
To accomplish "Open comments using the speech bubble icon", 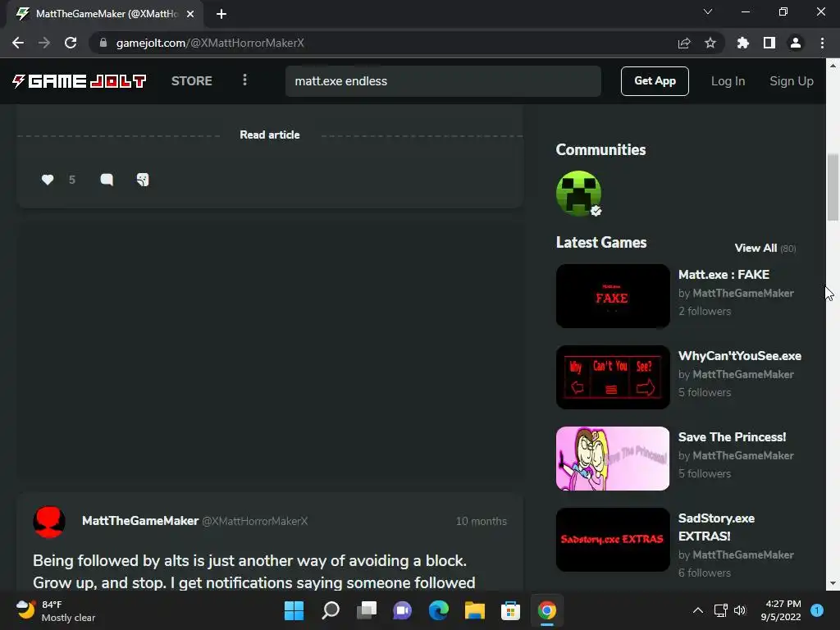I will pyautogui.click(x=107, y=180).
